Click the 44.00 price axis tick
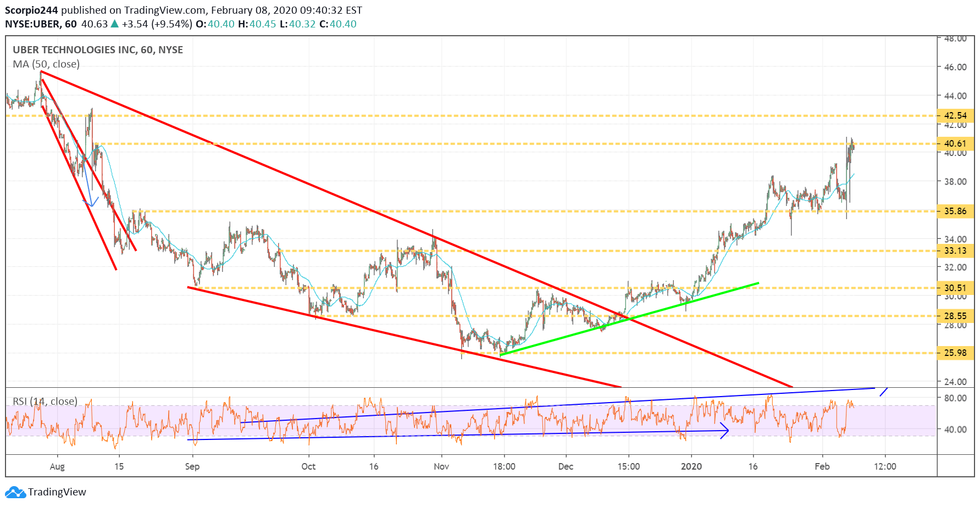Screen dimensions: 980x507 pos(955,96)
